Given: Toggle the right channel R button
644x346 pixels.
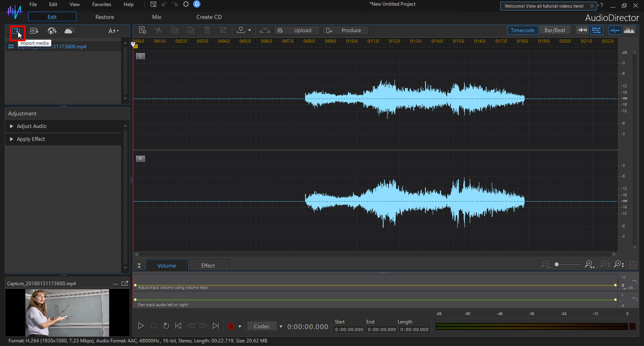Looking at the screenshot, I should point(140,159).
